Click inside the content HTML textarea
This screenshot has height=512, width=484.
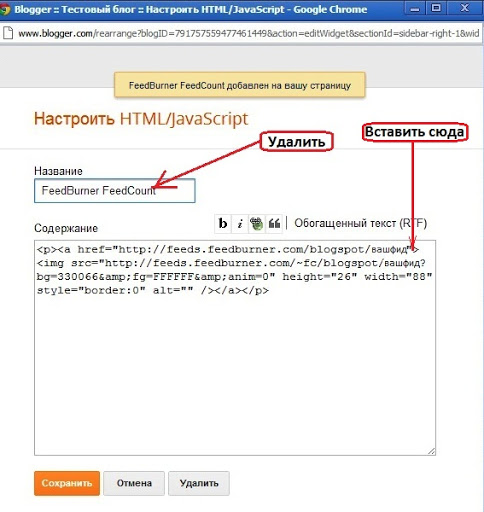point(235,348)
